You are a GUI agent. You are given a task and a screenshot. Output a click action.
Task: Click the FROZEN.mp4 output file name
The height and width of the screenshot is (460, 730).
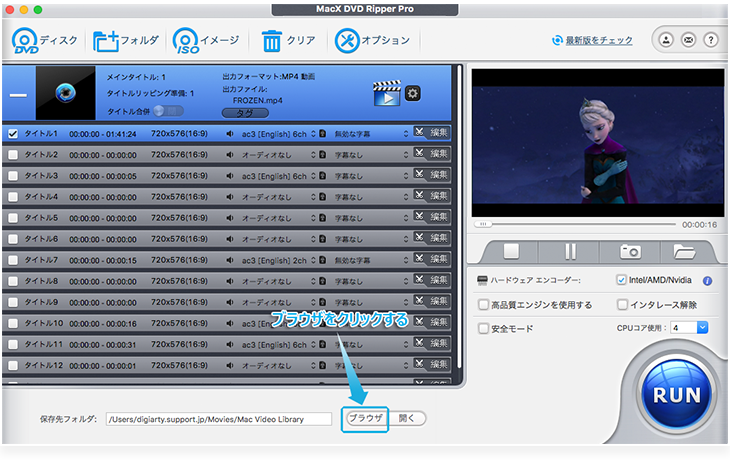257,101
